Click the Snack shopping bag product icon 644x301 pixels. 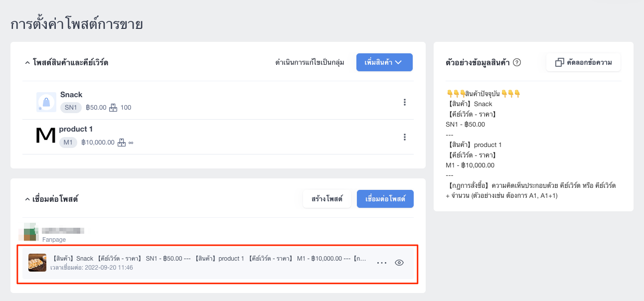(x=46, y=102)
